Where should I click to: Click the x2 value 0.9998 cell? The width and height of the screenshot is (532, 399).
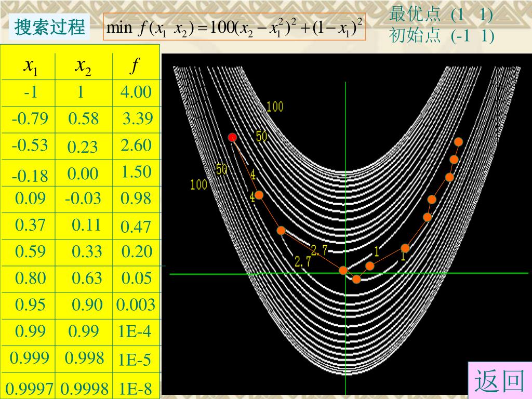click(x=84, y=389)
